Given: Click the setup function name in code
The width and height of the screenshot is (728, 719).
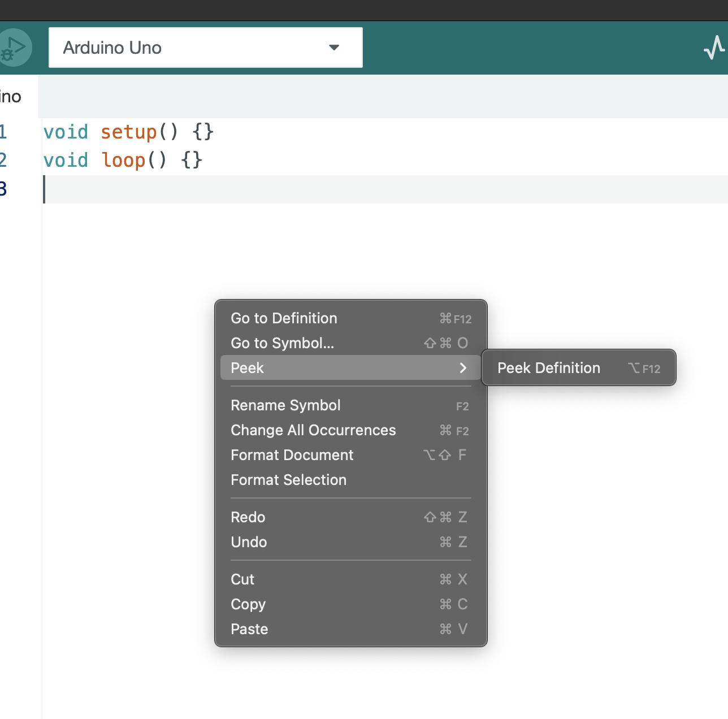Looking at the screenshot, I should point(129,132).
